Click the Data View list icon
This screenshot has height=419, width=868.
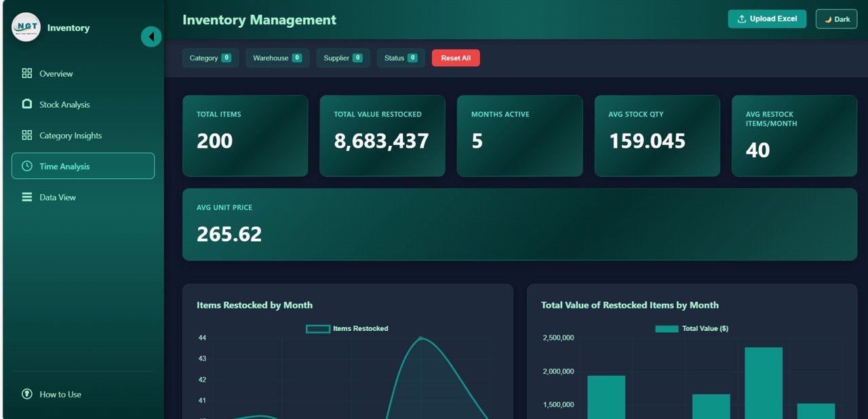tap(27, 197)
